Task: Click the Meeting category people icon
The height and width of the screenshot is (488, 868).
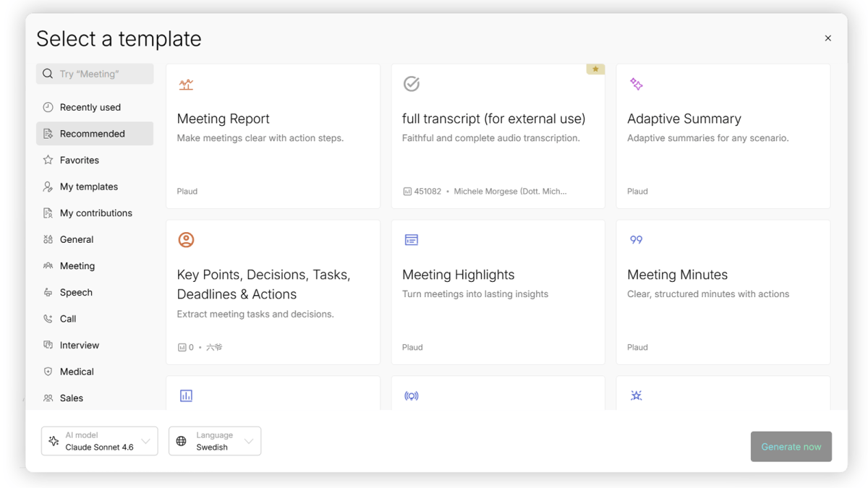Action: pyautogui.click(x=48, y=266)
